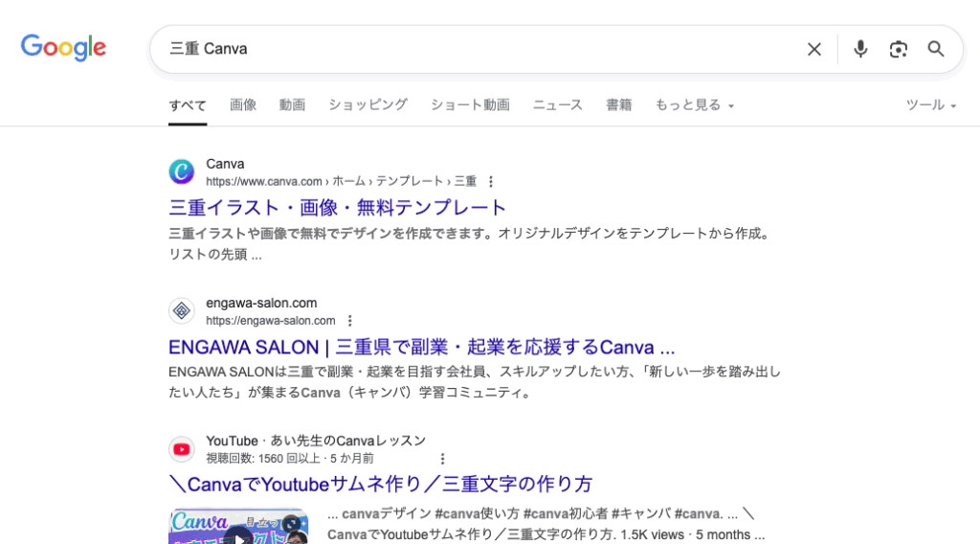The height and width of the screenshot is (544, 980).
Task: Open the 書籍 tab
Action: tap(619, 105)
